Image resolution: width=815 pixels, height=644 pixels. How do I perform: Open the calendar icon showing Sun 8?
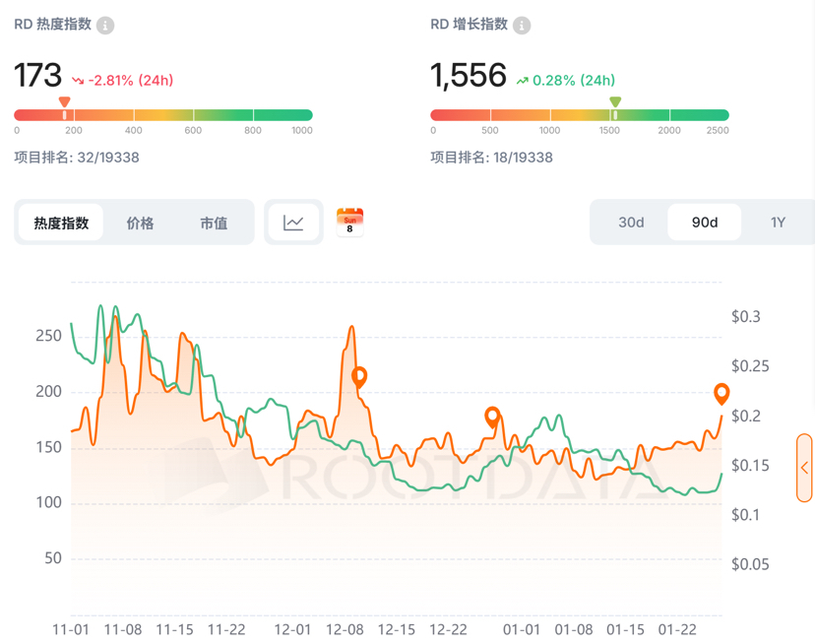[349, 223]
